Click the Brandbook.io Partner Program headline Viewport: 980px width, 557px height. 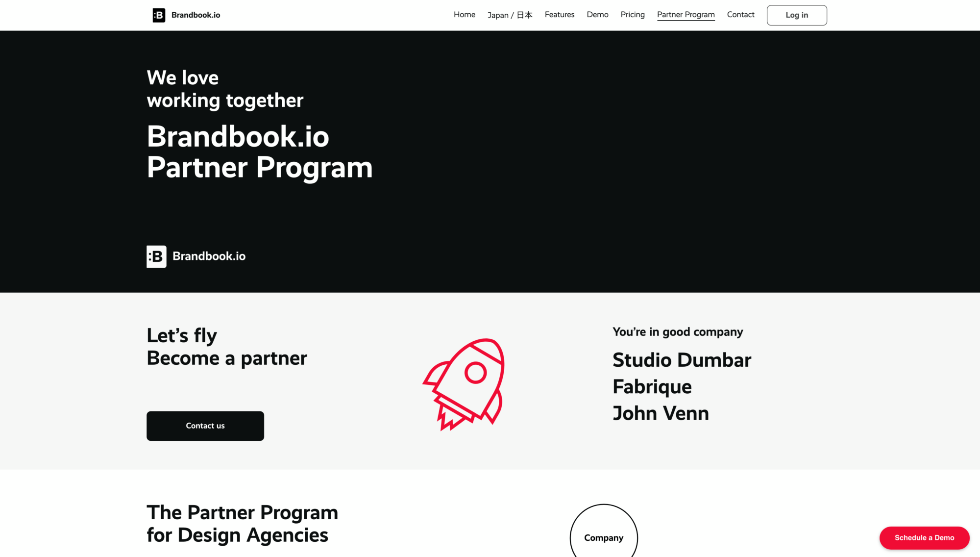coord(259,152)
